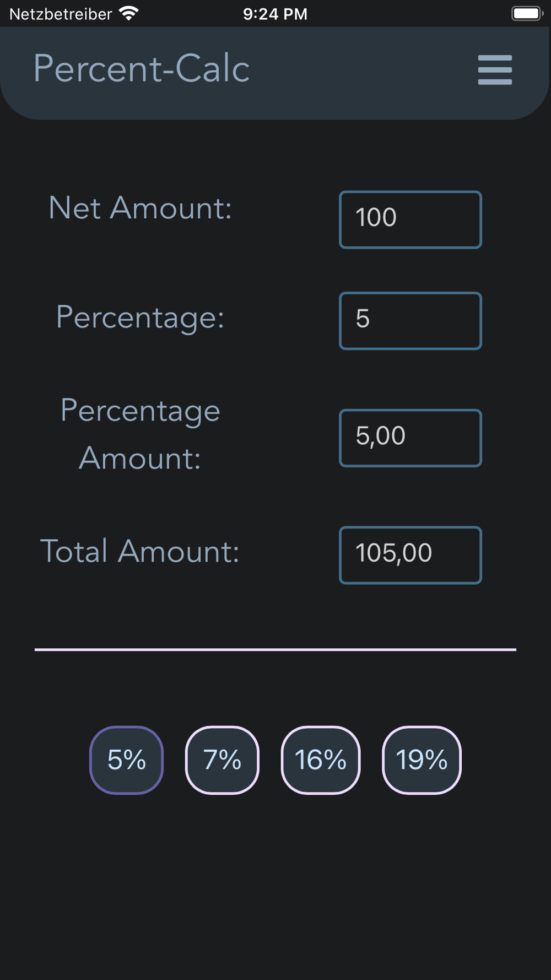The image size is (551, 980).
Task: Tap the Total Amount label
Action: tap(140, 551)
